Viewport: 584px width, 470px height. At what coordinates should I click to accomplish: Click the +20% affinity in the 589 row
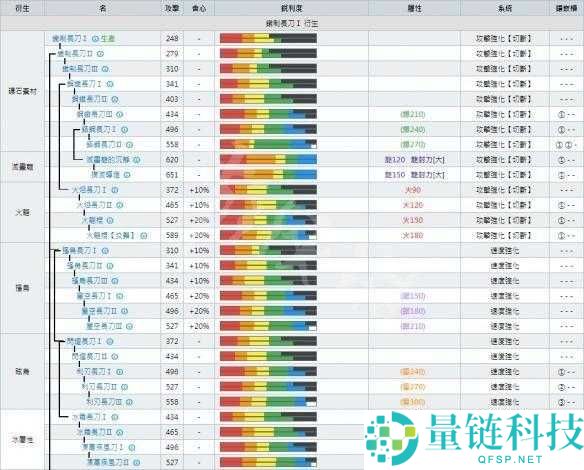pos(199,235)
